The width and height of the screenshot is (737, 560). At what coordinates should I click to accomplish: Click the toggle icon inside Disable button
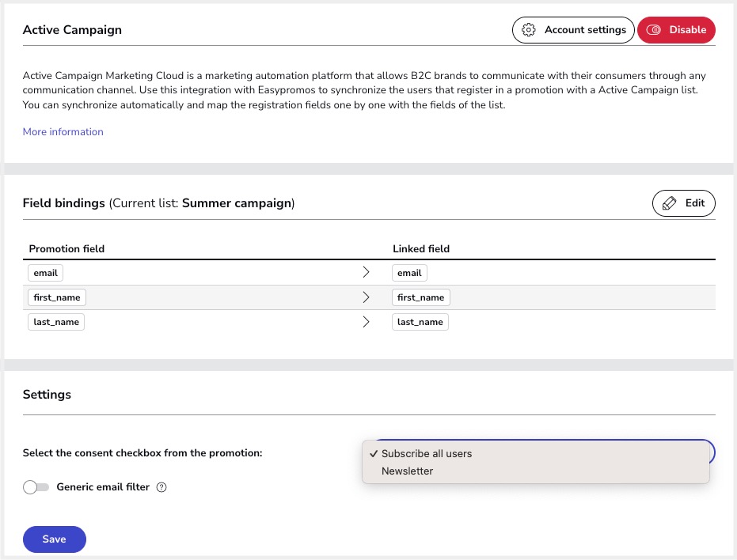654,30
